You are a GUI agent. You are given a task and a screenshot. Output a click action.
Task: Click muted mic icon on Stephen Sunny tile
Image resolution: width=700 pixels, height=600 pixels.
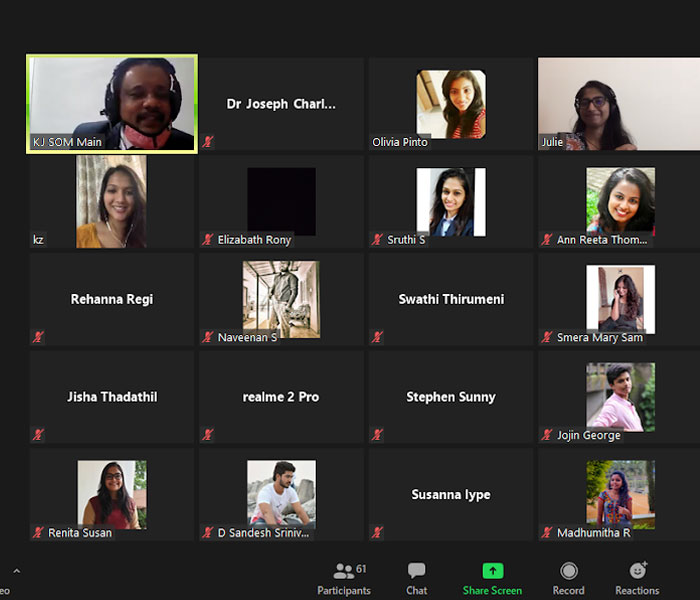click(377, 434)
